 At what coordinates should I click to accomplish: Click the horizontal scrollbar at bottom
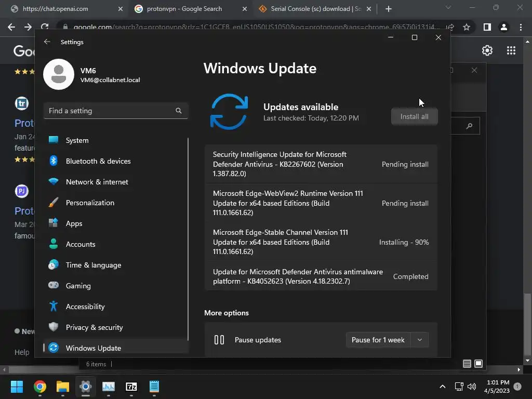point(44,369)
